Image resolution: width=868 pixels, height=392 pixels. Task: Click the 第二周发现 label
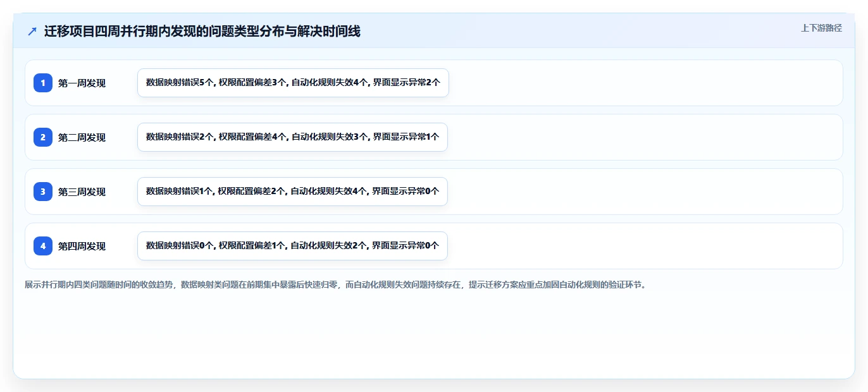tap(82, 137)
